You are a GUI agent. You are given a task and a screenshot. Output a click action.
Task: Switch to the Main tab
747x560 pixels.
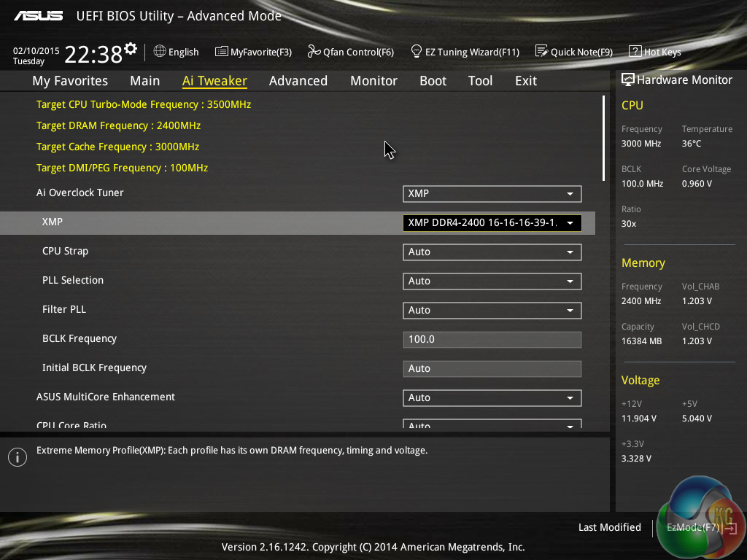point(145,81)
